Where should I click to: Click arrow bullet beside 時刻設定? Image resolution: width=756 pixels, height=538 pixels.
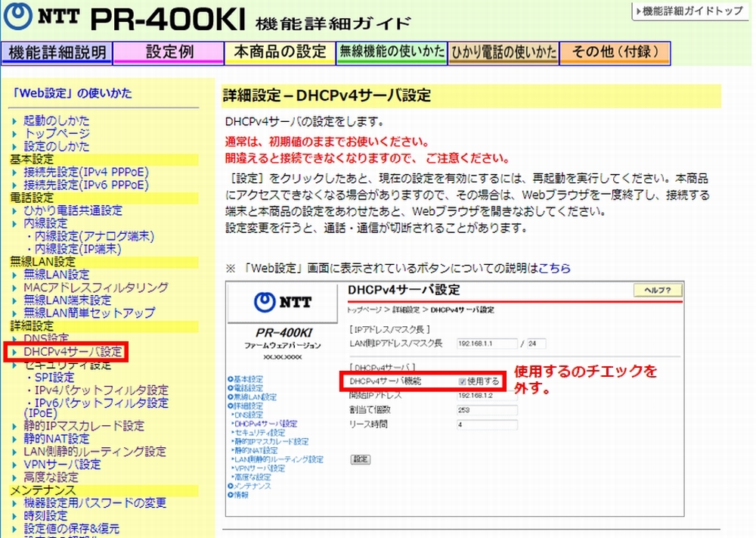[14, 516]
